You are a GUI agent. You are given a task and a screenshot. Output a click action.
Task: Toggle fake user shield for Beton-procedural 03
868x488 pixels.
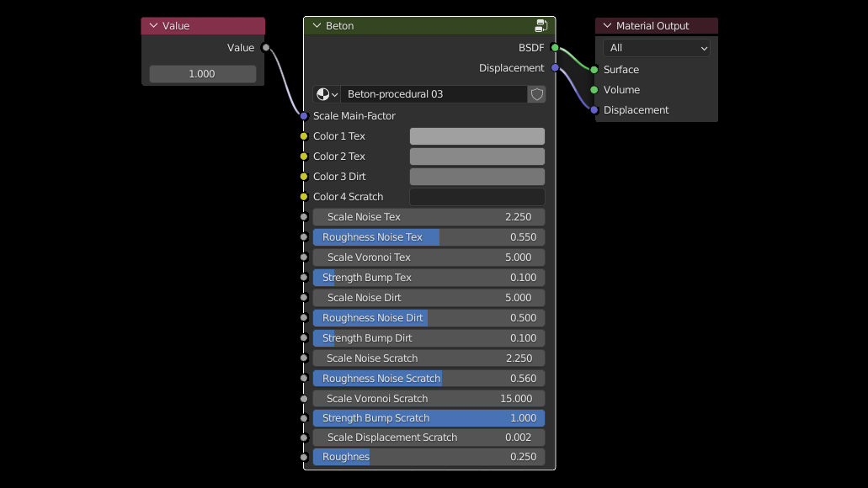[x=536, y=94]
